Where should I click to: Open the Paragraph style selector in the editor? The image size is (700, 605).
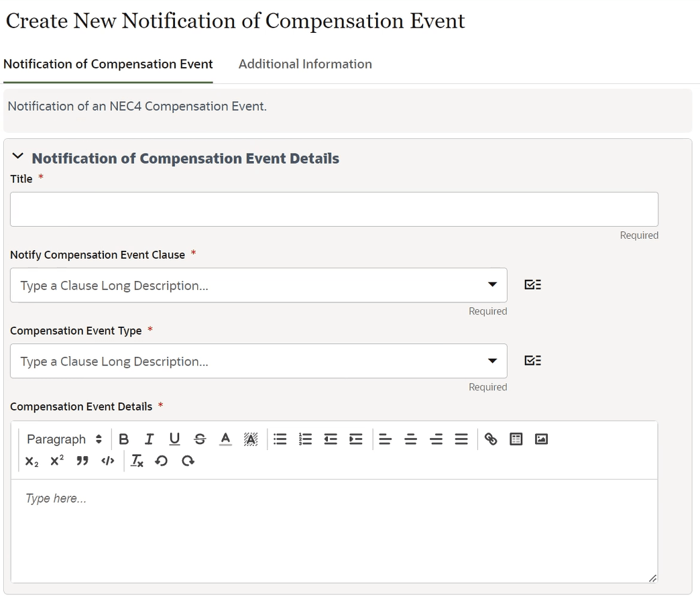[64, 439]
